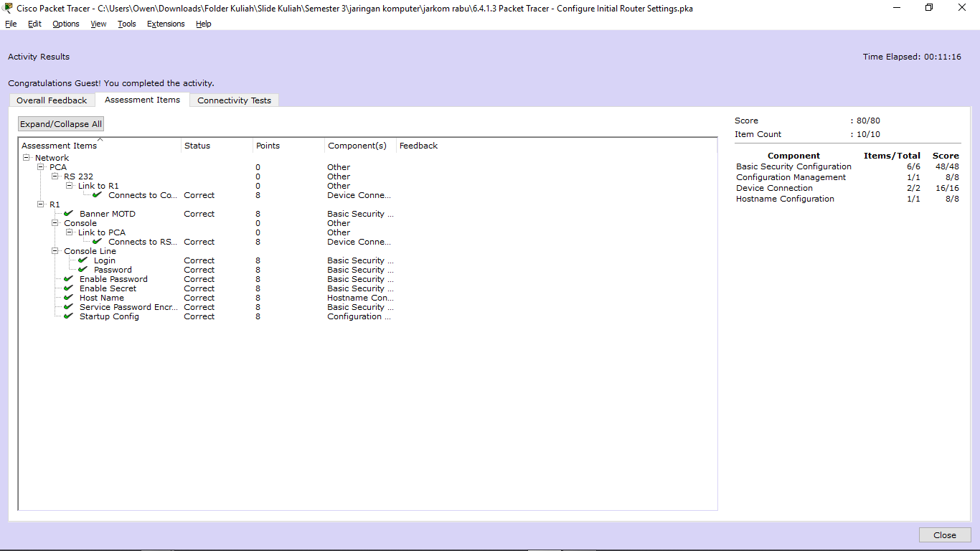Open the Options menu

click(x=66, y=24)
